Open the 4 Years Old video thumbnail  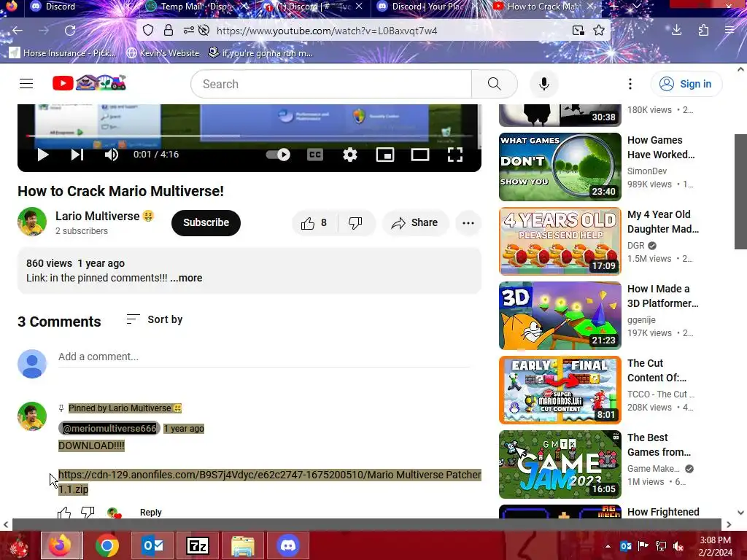click(x=560, y=241)
